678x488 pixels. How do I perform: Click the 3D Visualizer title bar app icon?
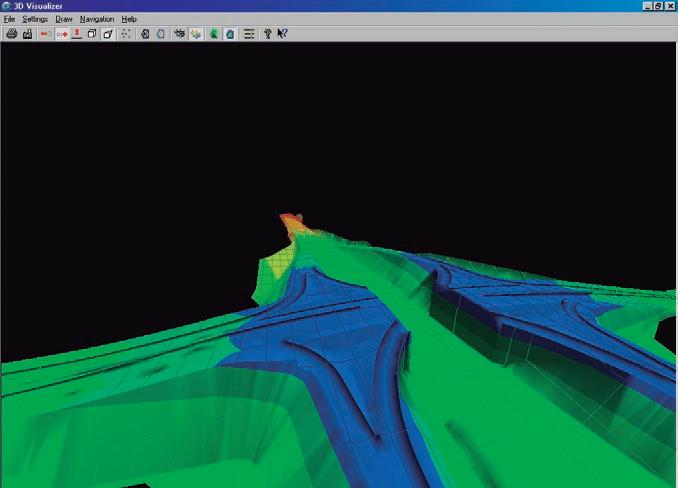click(6, 6)
